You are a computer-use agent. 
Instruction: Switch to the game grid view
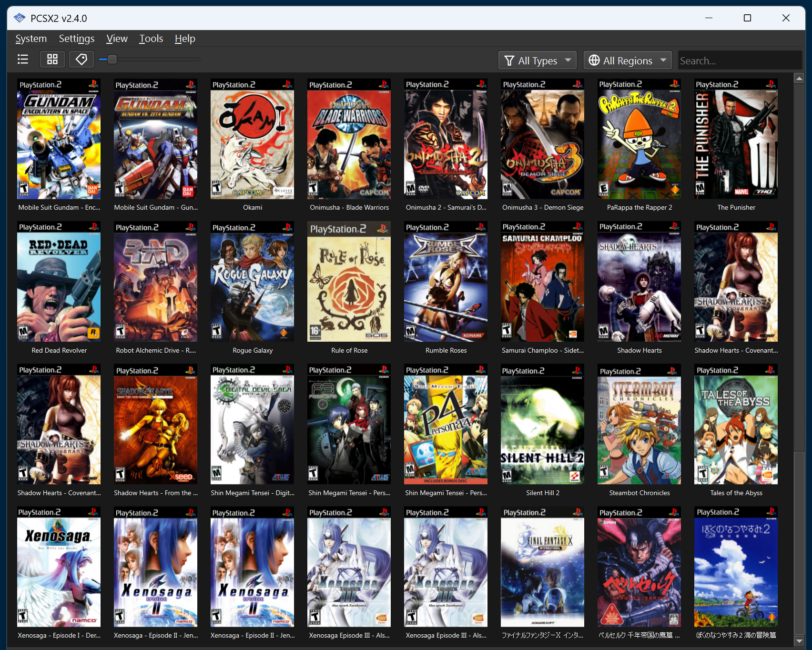click(x=52, y=59)
